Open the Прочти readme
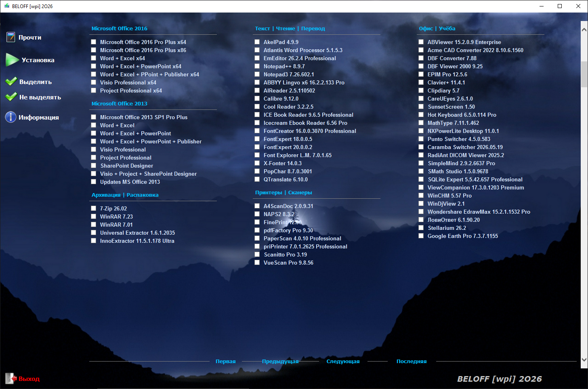This screenshot has width=588, height=389. 30,38
